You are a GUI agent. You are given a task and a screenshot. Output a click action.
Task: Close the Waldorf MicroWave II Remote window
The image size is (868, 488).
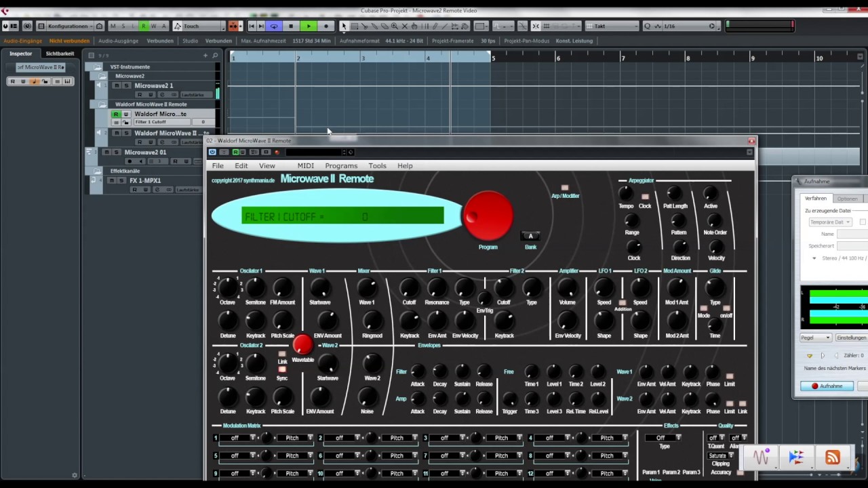point(751,141)
